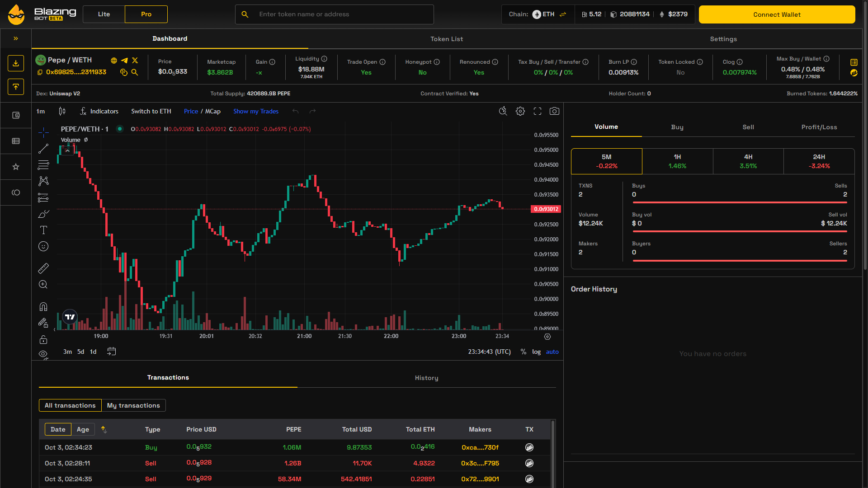
Task: Toggle log scale on chart
Action: tap(536, 352)
